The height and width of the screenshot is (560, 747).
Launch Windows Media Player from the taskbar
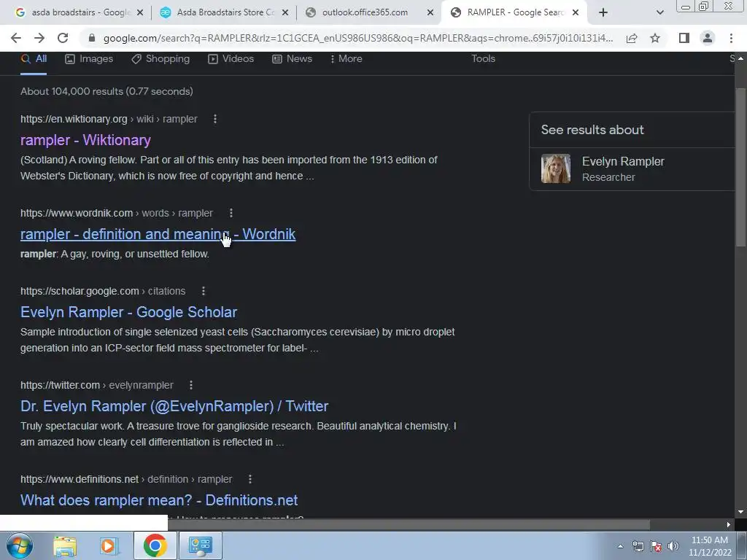(109, 545)
